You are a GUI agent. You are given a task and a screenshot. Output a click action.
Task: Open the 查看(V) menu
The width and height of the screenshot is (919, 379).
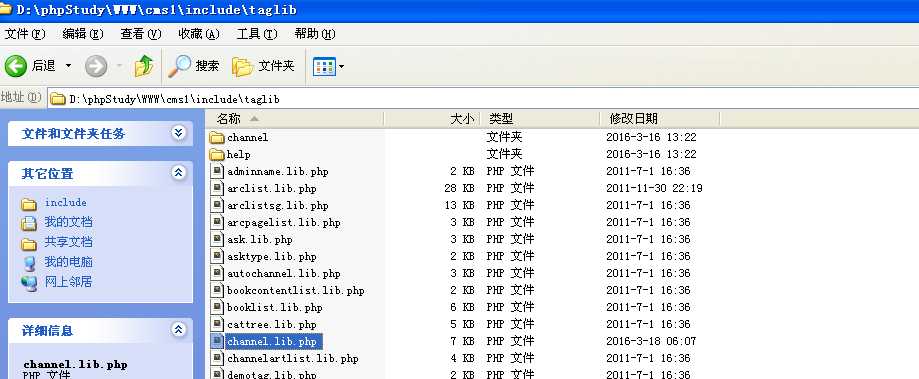(x=141, y=34)
